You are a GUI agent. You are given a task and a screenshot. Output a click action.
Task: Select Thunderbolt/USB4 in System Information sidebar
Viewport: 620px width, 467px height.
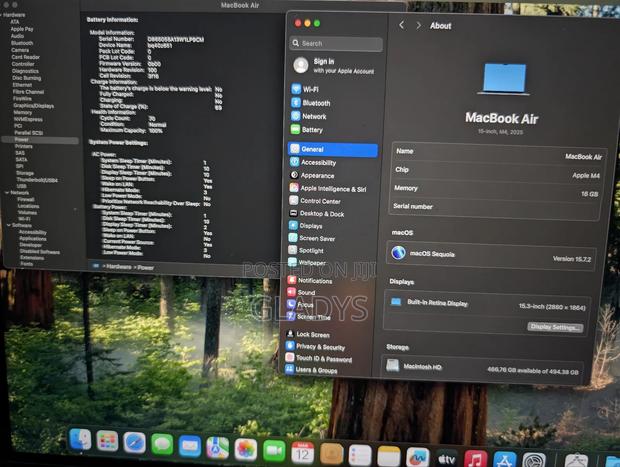[x=37, y=180]
